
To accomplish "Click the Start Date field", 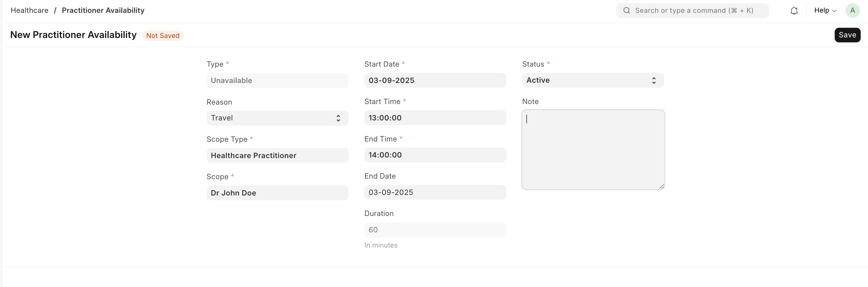I will tap(435, 80).
